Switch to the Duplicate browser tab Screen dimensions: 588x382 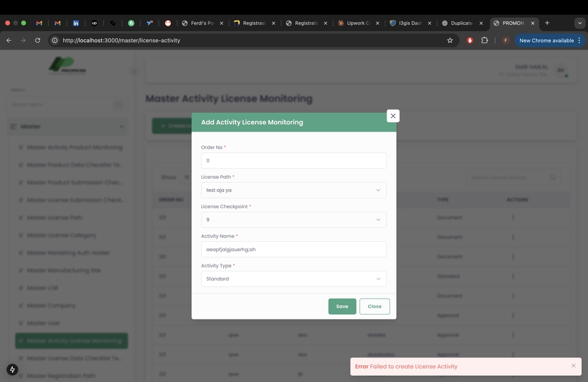coord(461,23)
